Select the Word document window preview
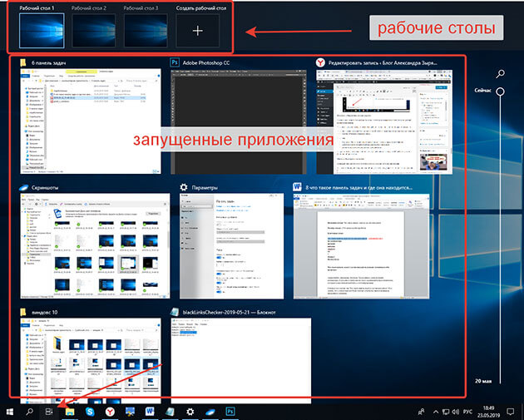 tap(362, 246)
